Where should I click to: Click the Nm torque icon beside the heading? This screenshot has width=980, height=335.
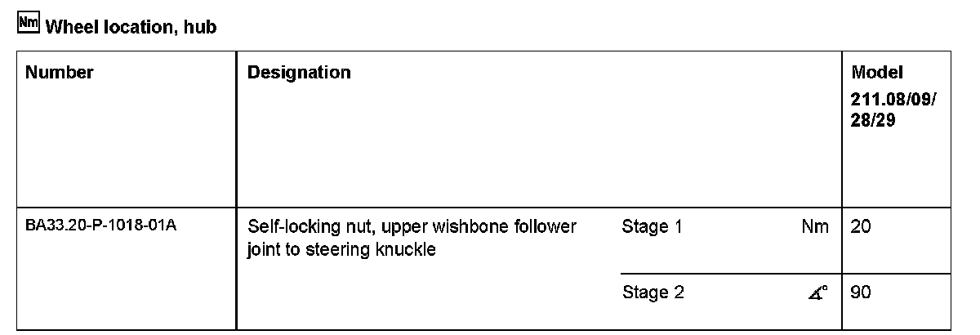(27, 25)
